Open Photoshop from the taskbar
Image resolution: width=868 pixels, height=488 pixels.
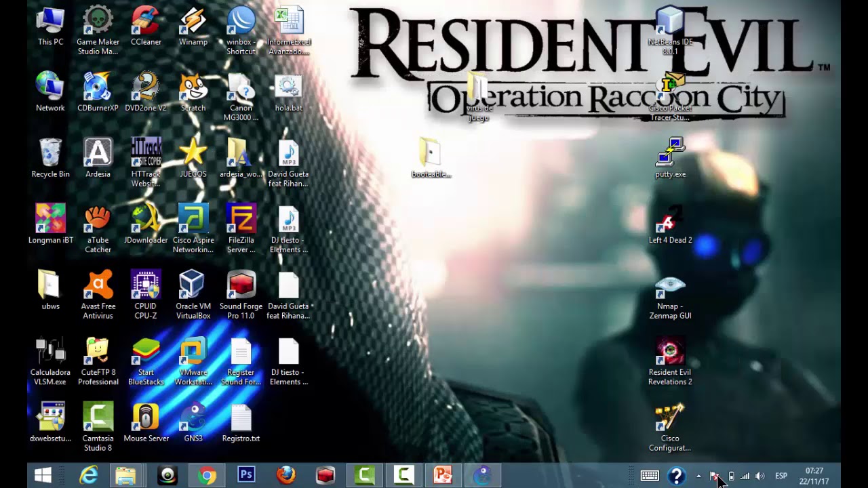pyautogui.click(x=246, y=476)
